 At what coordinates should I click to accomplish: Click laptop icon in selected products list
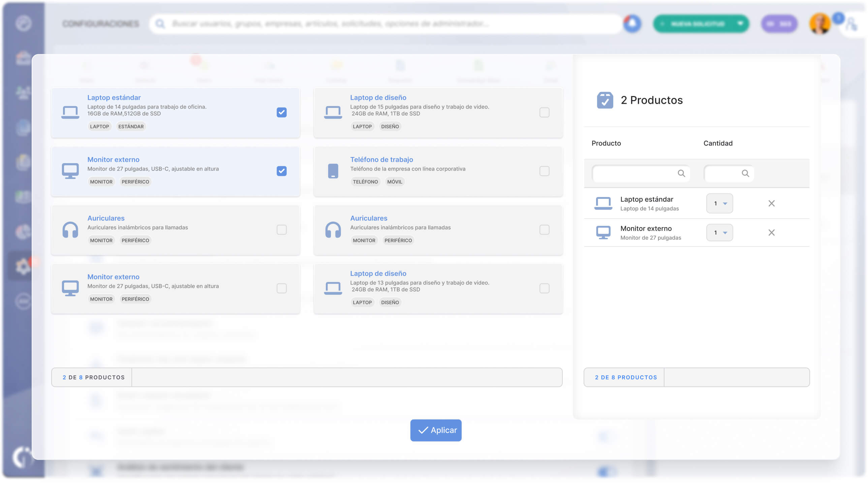tap(603, 203)
